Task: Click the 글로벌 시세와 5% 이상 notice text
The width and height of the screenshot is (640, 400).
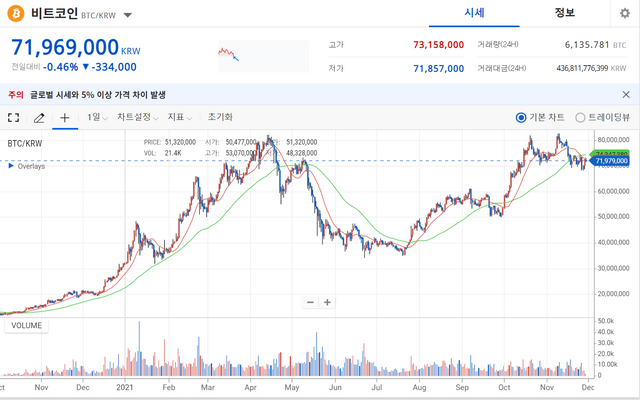Action: coord(98,95)
